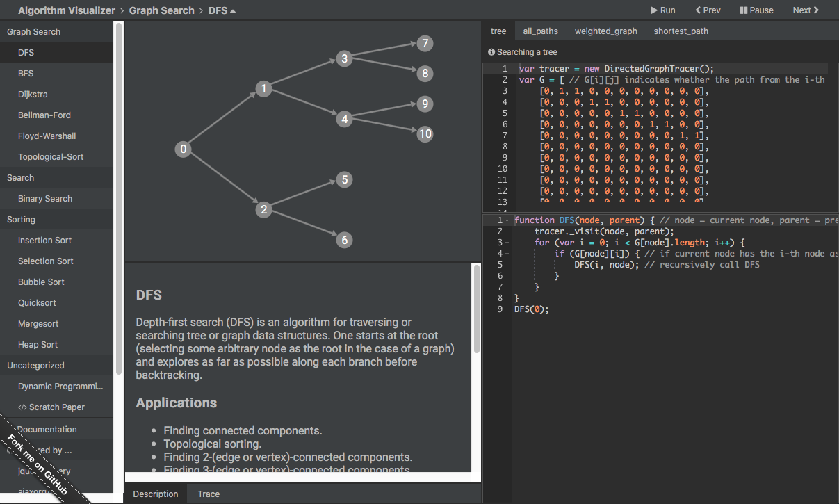Select graph node 4
The width and height of the screenshot is (839, 504).
pos(344,120)
